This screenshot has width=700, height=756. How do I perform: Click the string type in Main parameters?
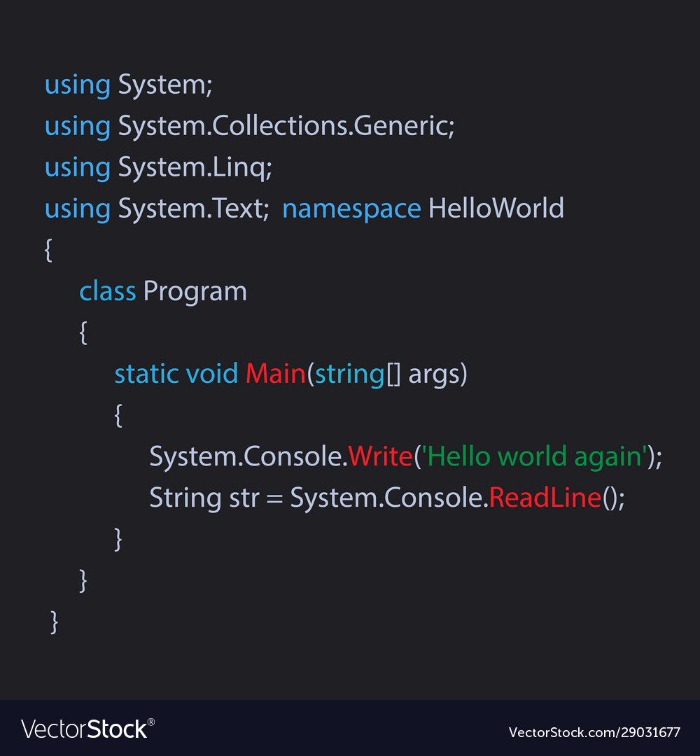[349, 374]
